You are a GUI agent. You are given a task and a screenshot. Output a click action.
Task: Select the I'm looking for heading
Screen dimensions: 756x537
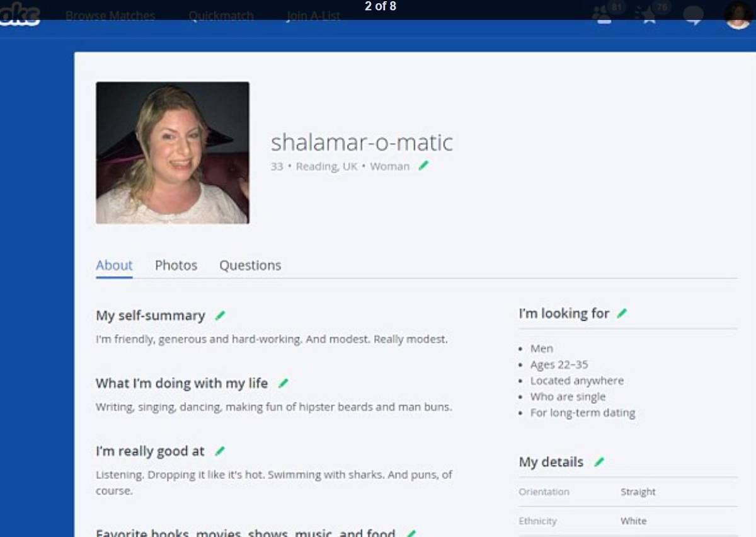tap(564, 313)
